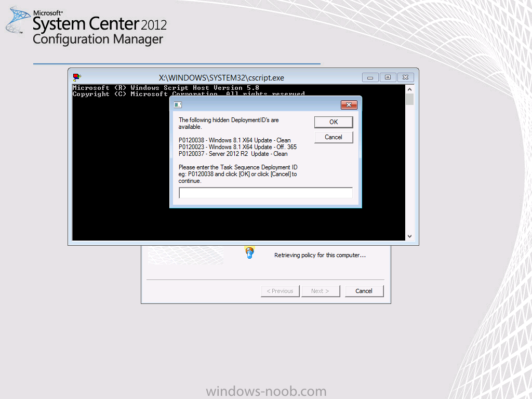The width and height of the screenshot is (532, 399).
Task: Click the disabled < Previous wizard button
Action: tap(280, 291)
